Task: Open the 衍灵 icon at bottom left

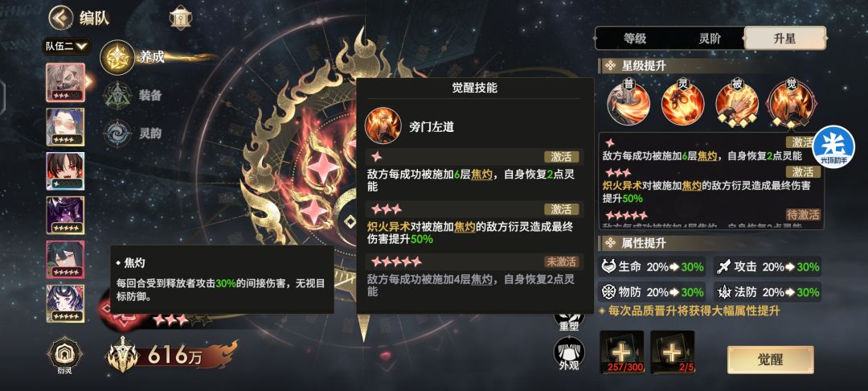Action: pos(65,356)
